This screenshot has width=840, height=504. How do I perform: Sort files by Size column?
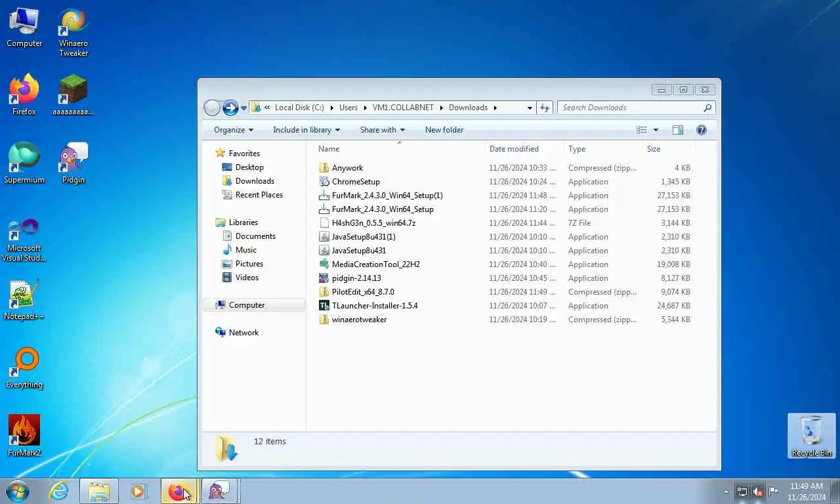coord(669,149)
